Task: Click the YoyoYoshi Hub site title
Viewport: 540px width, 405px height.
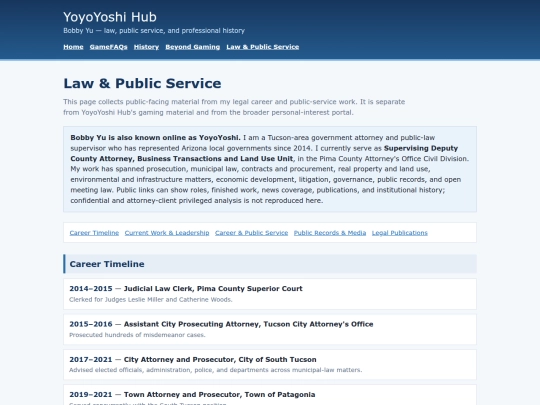Action: pyautogui.click(x=110, y=17)
